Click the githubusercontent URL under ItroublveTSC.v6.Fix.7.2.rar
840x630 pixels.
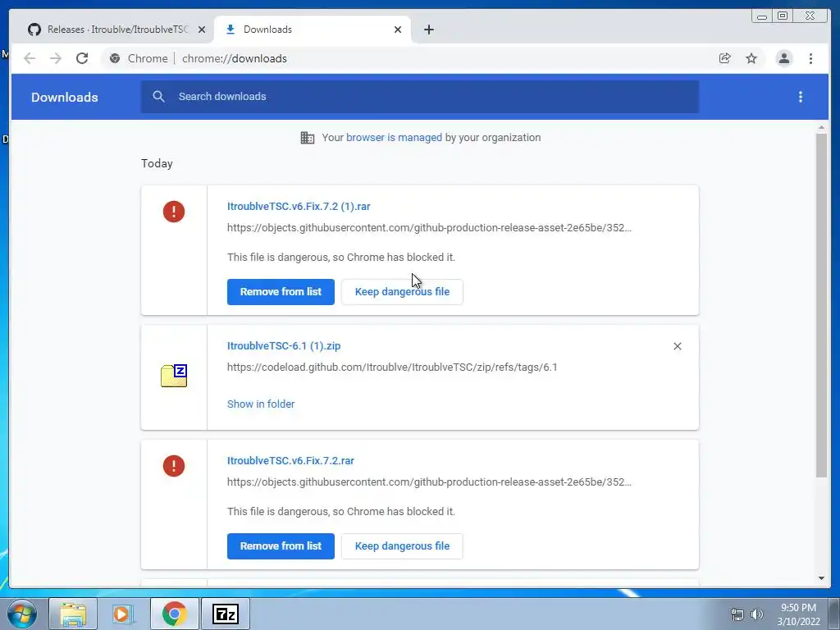coord(429,482)
